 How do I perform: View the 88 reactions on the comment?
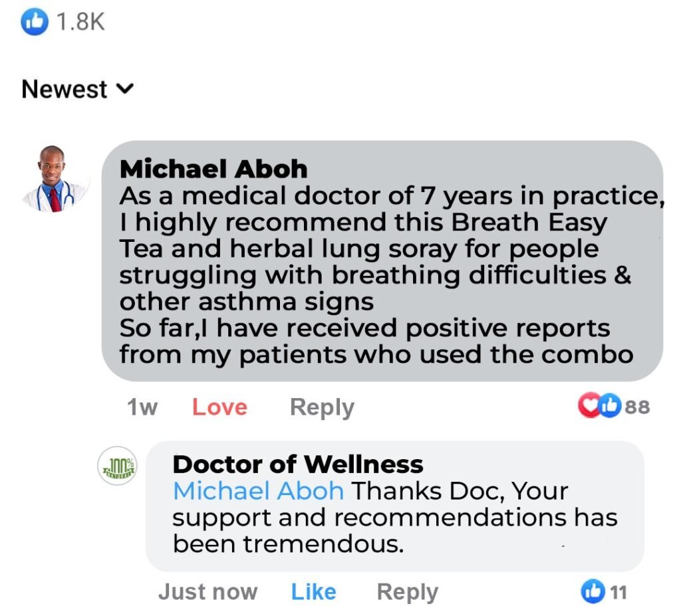click(637, 406)
